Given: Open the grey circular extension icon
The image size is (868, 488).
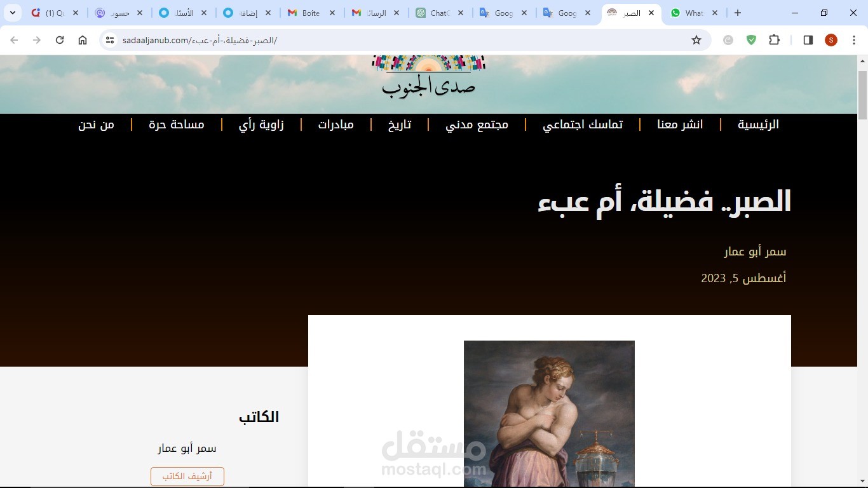Looking at the screenshot, I should point(728,40).
